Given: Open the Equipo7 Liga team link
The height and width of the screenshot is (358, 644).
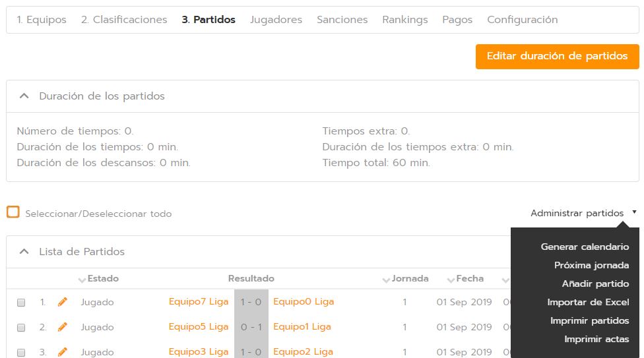Looking at the screenshot, I should [x=199, y=302].
